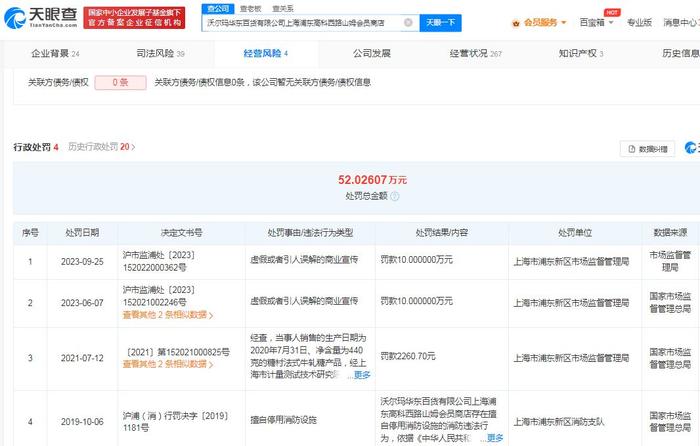700x446 pixels.
Task: Select the 查关系 search tab
Action: click(283, 8)
